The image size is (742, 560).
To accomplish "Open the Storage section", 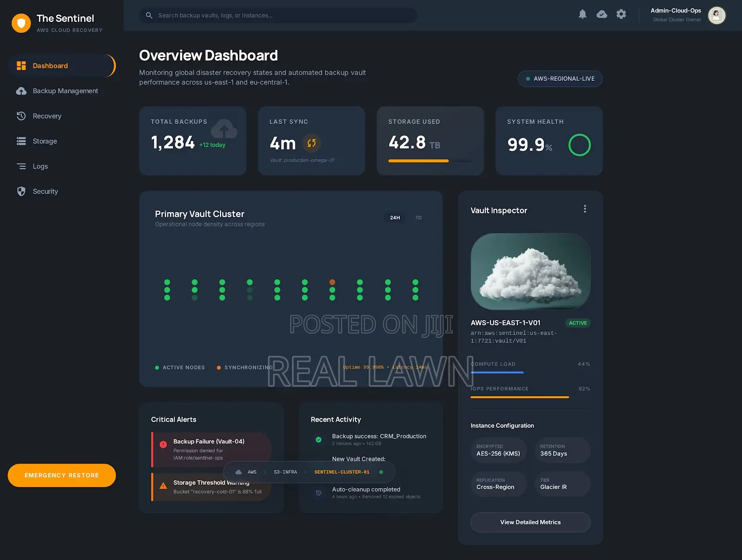I will coord(62,141).
